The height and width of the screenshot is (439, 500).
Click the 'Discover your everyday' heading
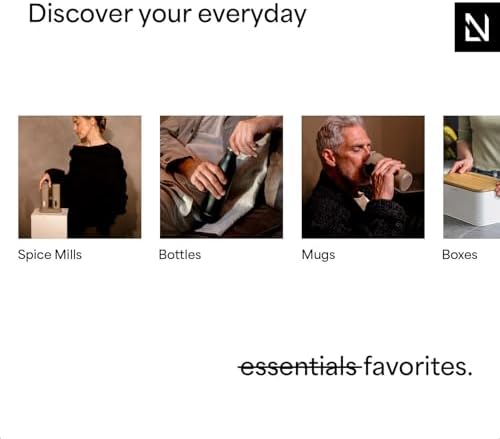[x=167, y=15]
